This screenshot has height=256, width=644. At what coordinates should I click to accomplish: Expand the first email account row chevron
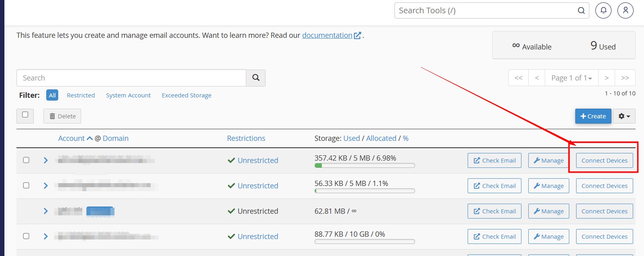point(45,160)
